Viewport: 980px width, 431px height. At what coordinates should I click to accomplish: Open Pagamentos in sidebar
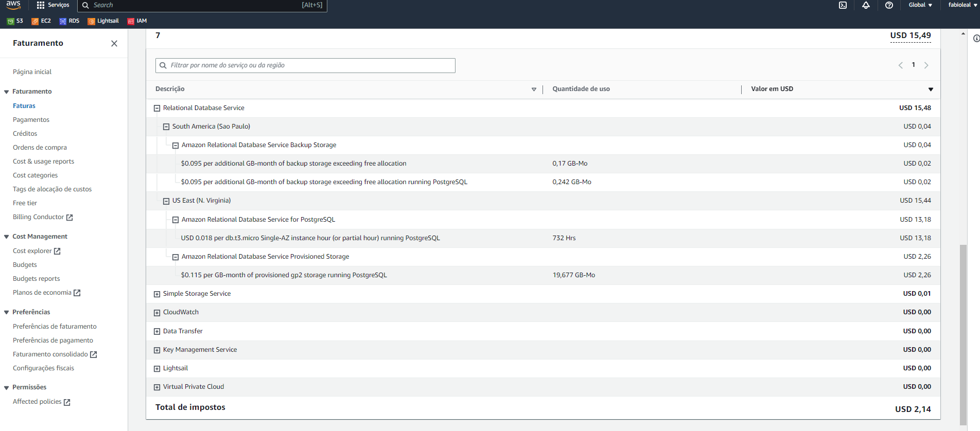coord(31,120)
